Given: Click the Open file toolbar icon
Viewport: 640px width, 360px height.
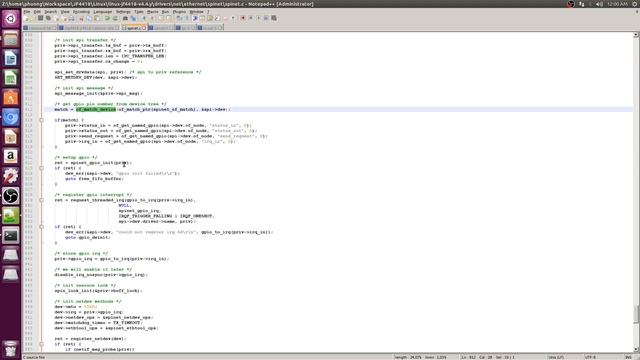Looking at the screenshot, I should point(32,18).
